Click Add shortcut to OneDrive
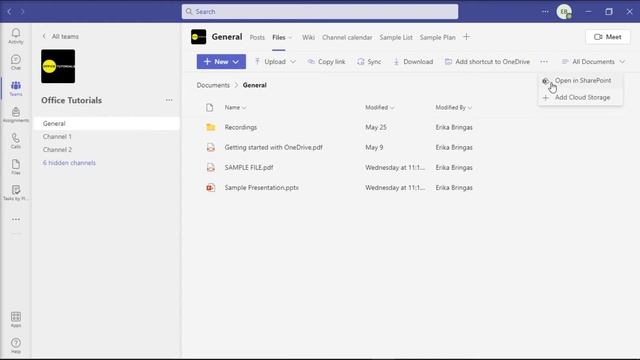This screenshot has height=360, width=640. (487, 62)
